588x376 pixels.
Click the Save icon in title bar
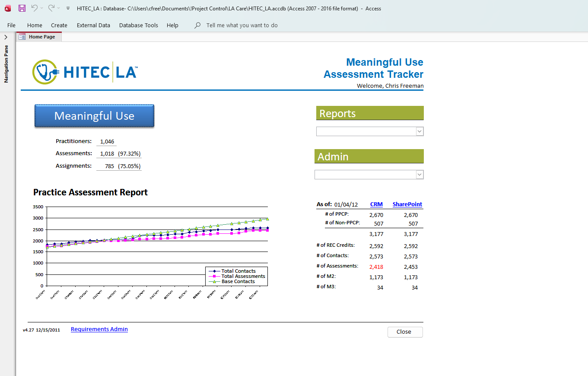click(22, 8)
